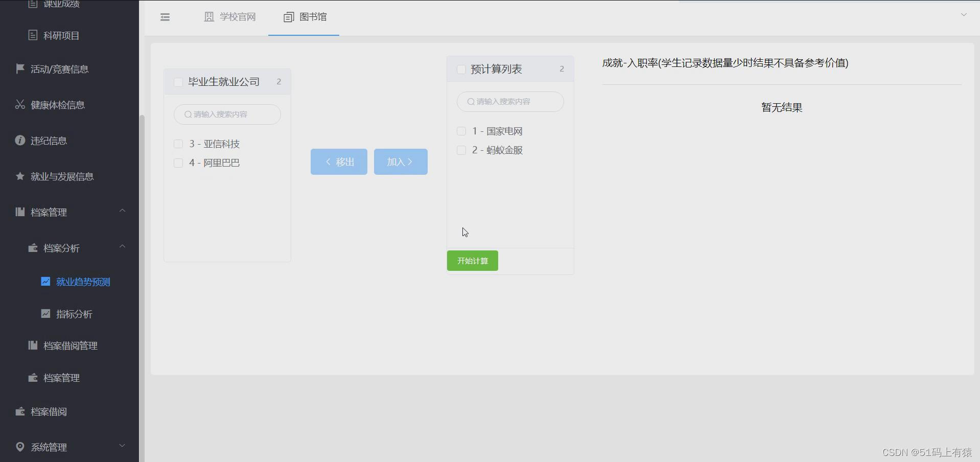Check the 3 - 亚信科技 checkbox
Image resolution: width=980 pixels, height=462 pixels.
[x=178, y=144]
